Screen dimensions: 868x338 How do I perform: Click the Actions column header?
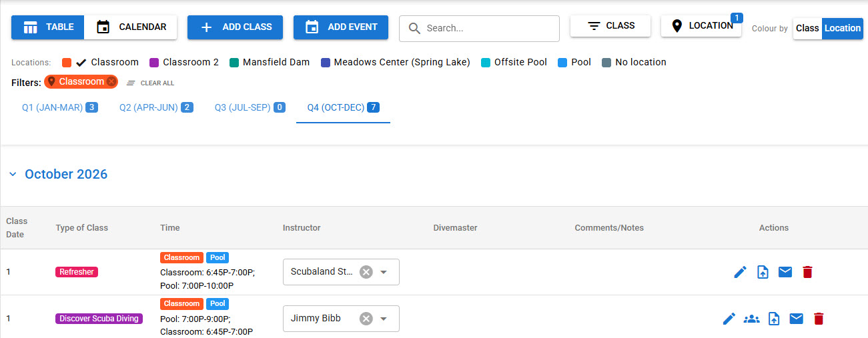click(774, 228)
